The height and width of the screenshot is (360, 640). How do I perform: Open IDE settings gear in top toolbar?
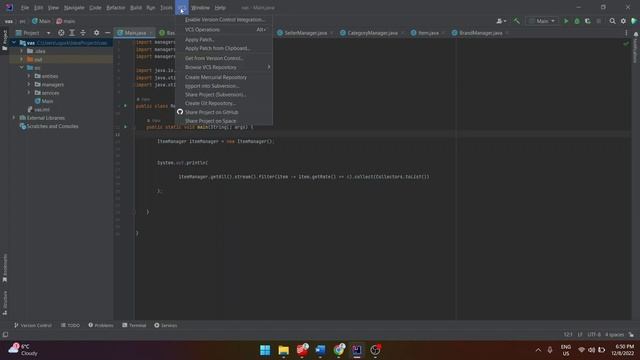point(623,21)
